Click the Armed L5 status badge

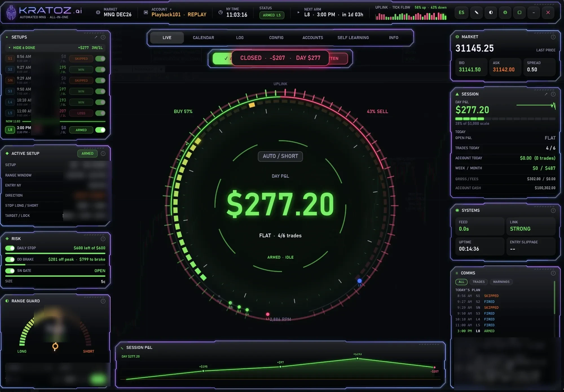(x=272, y=15)
